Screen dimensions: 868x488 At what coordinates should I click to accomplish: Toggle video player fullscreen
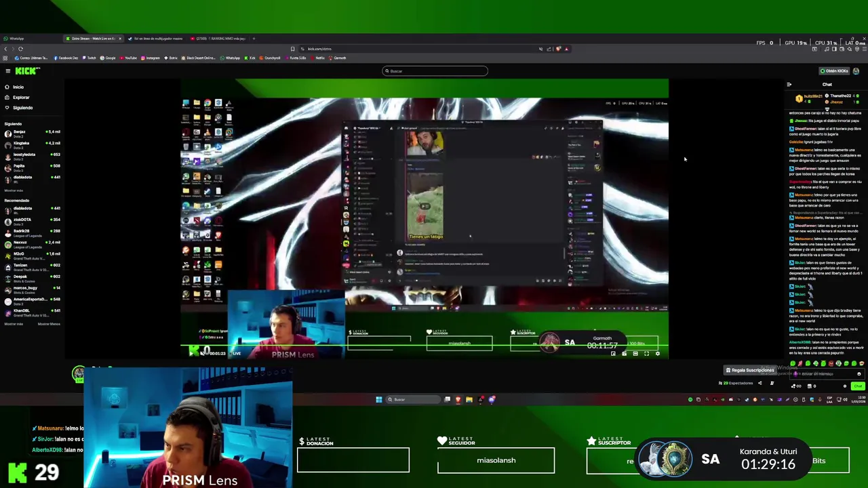click(646, 354)
